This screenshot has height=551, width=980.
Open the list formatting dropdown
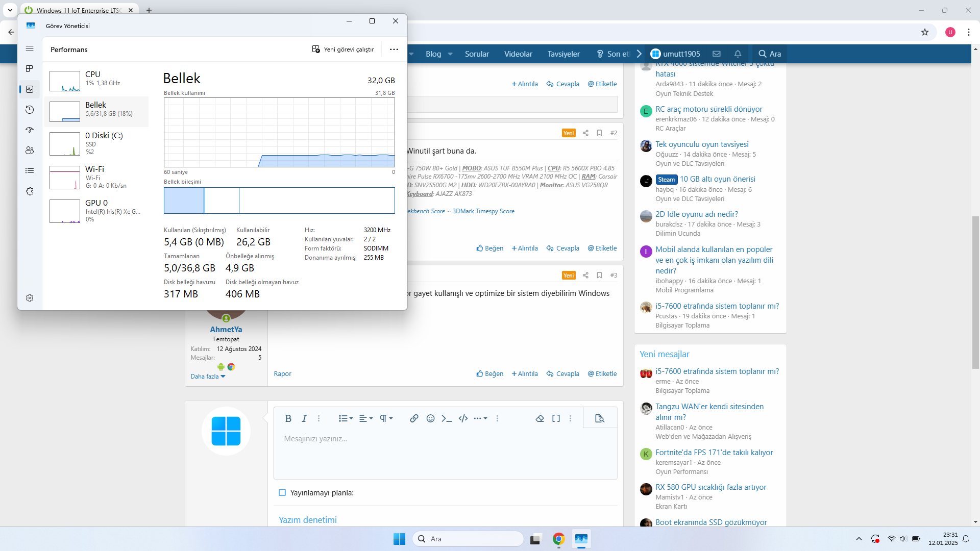pos(346,418)
